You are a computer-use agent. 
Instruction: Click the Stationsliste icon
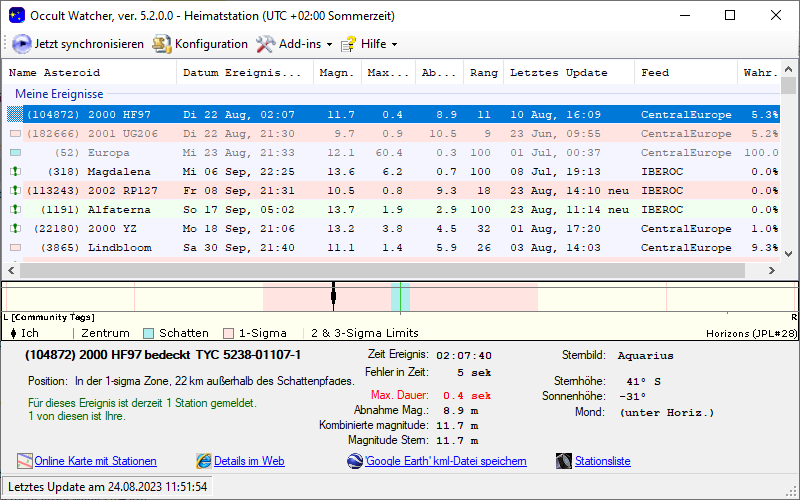pos(563,461)
